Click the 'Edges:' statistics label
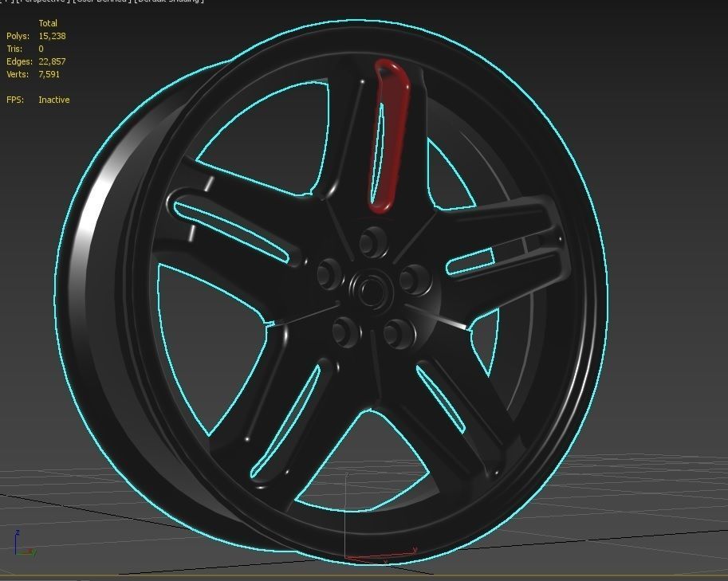This screenshot has height=581, width=728. 19,61
